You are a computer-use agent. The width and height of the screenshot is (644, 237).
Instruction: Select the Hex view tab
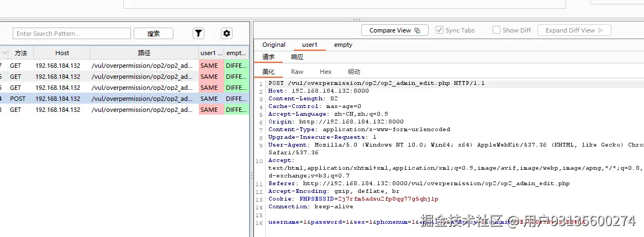[x=326, y=72]
